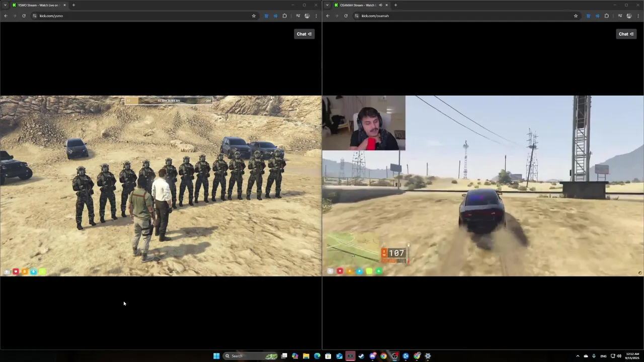Viewport: 644px width, 362px height.
Task: Open Settings gear from the taskbar
Action: tap(428, 356)
